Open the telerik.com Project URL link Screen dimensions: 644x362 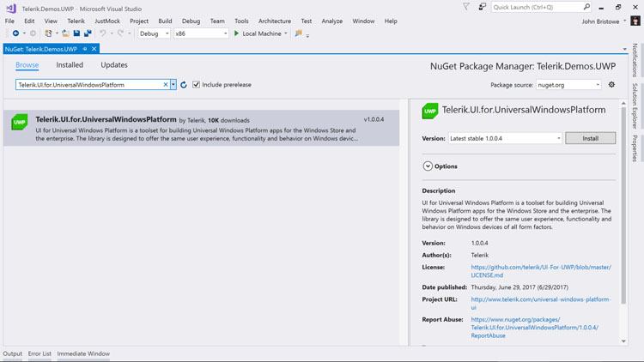click(541, 304)
